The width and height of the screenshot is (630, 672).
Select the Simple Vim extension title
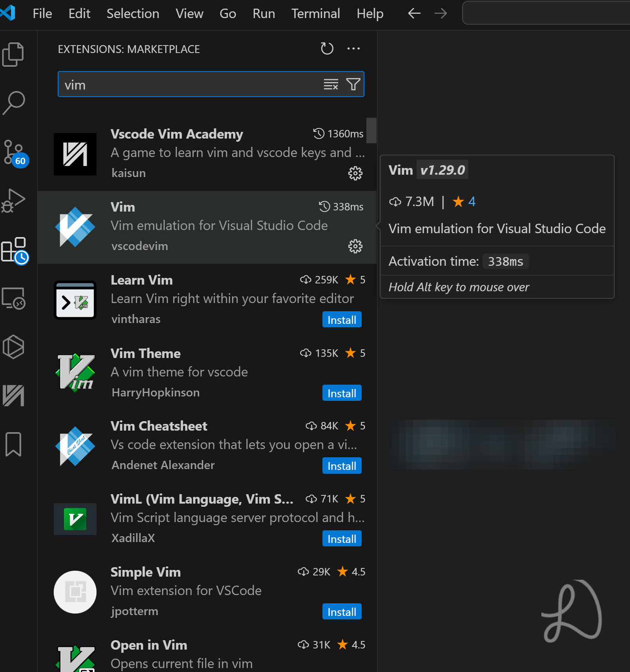click(146, 572)
